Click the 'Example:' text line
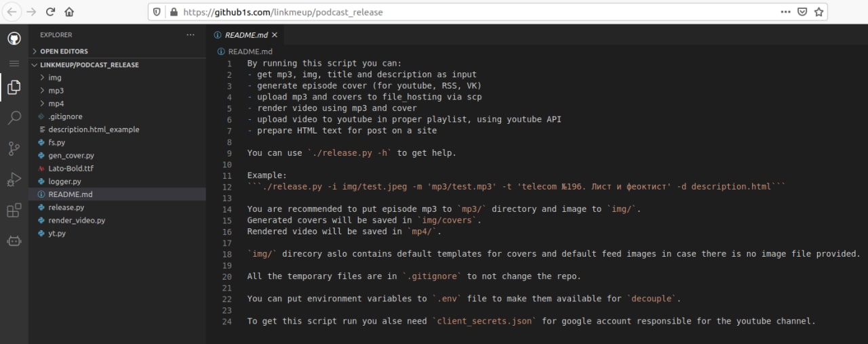This screenshot has width=868, height=344. (267, 175)
